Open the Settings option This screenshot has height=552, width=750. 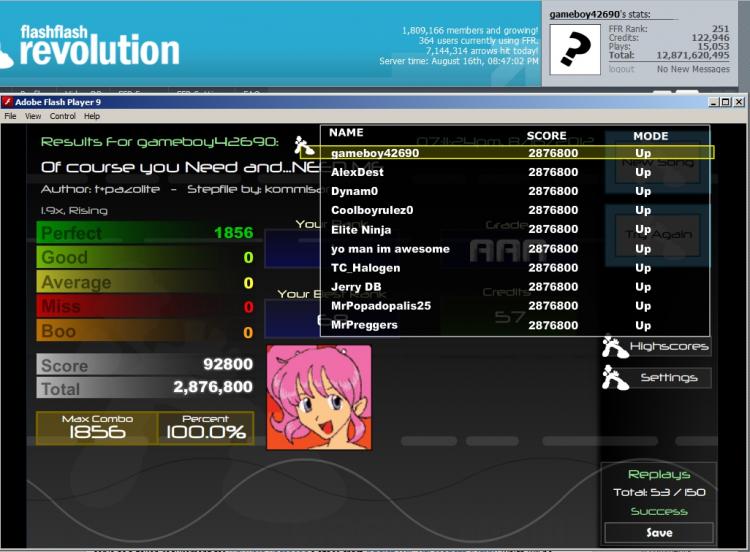[668, 377]
